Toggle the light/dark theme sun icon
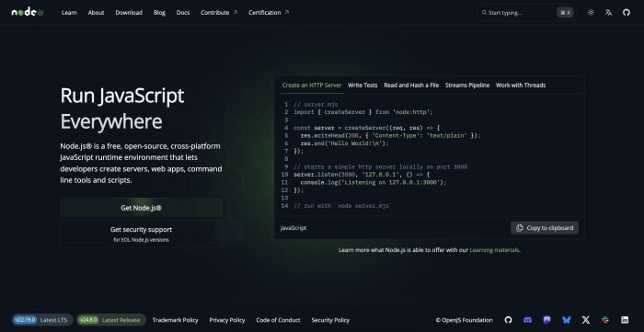 pos(591,13)
